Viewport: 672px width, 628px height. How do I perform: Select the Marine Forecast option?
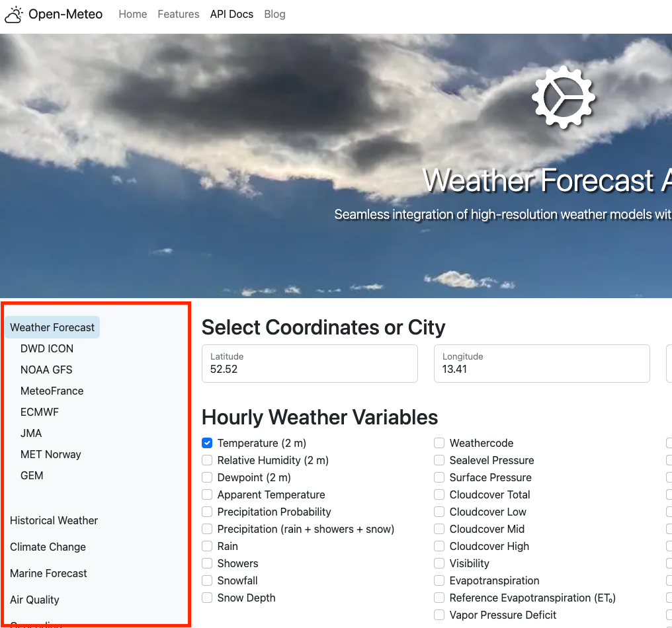click(x=48, y=573)
